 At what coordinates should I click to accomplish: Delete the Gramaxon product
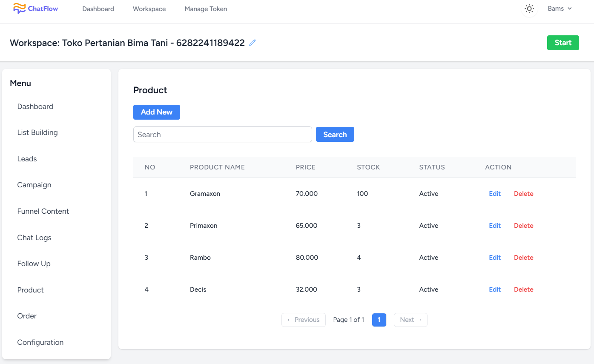(x=524, y=194)
